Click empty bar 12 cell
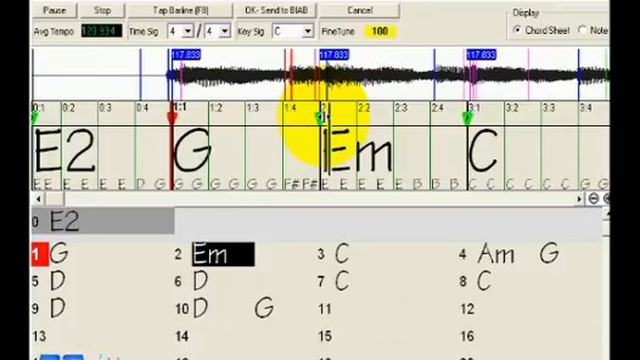 [531, 309]
